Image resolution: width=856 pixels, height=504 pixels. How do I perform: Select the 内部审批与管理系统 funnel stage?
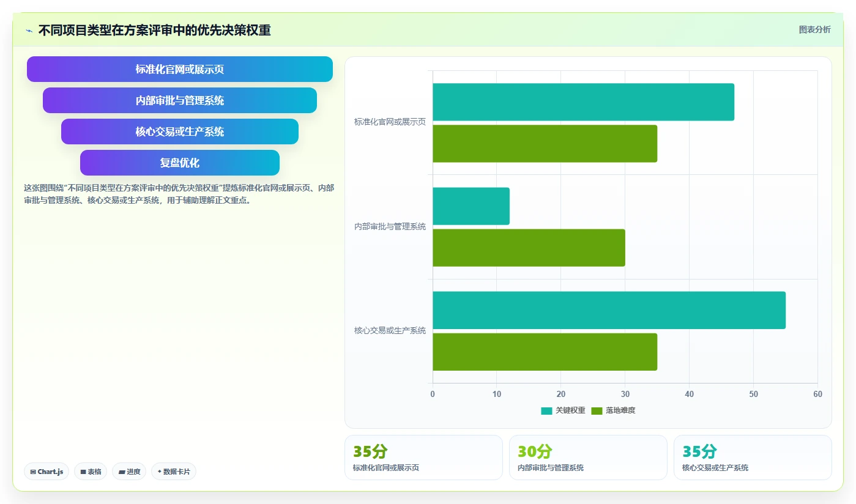click(180, 100)
